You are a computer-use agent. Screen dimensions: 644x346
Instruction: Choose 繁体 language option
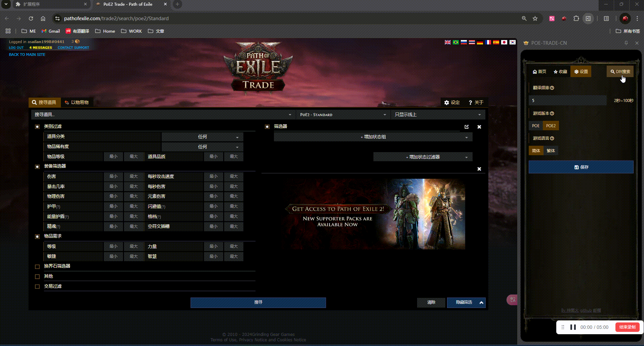pyautogui.click(x=551, y=151)
